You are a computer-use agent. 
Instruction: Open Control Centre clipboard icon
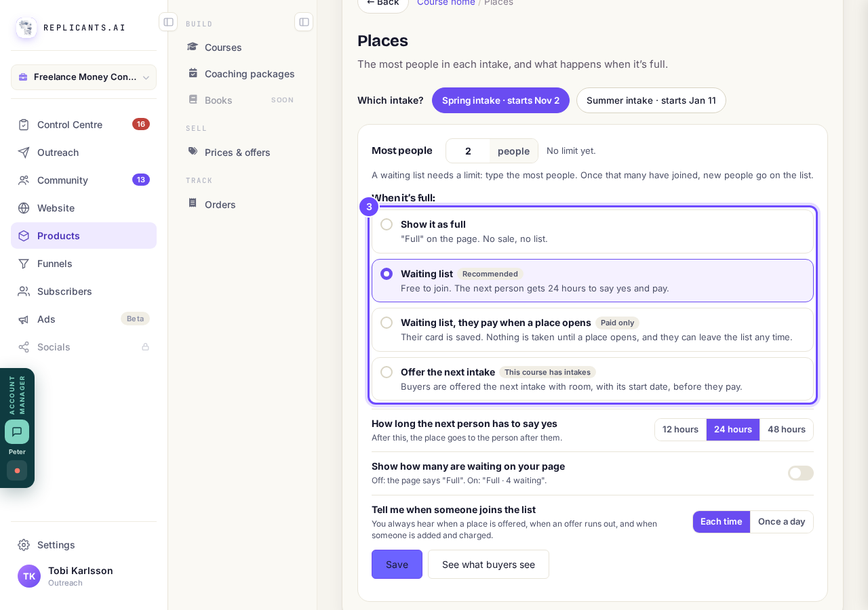(24, 125)
